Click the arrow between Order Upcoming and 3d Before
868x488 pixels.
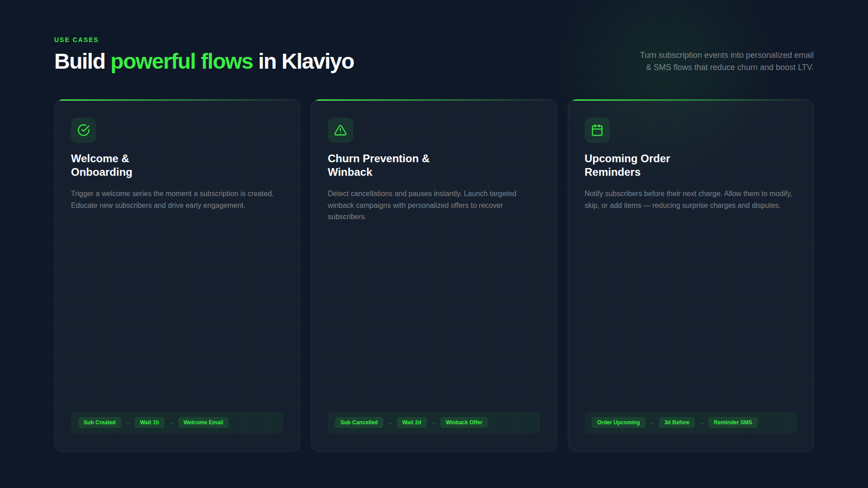(x=652, y=423)
